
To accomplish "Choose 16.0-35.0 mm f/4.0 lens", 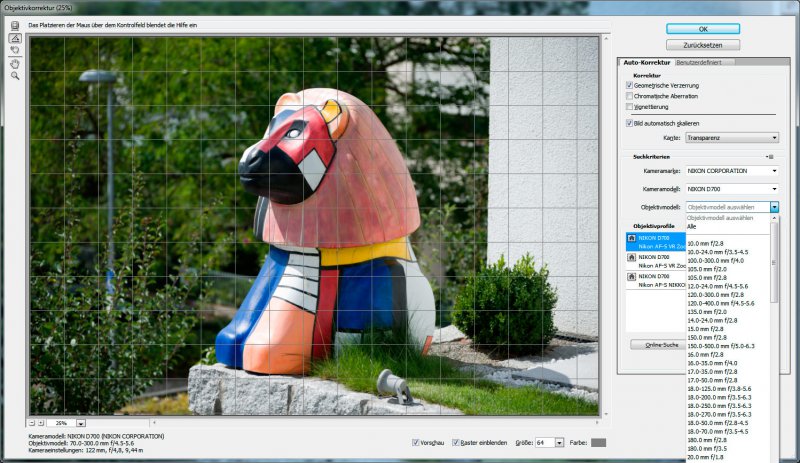I will 712,363.
